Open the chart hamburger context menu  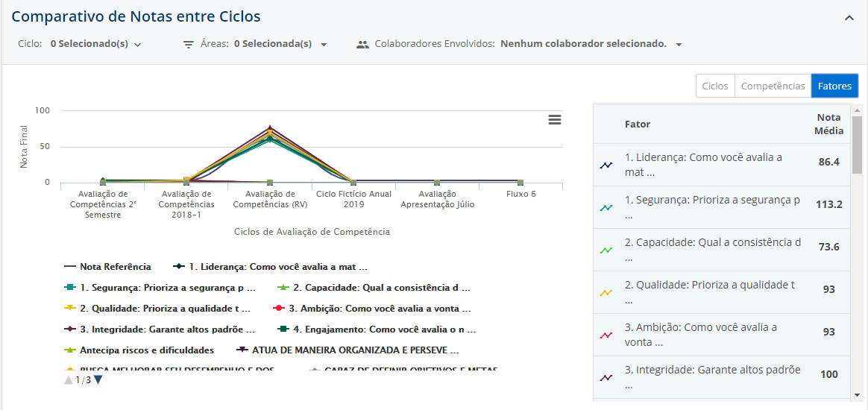(554, 120)
